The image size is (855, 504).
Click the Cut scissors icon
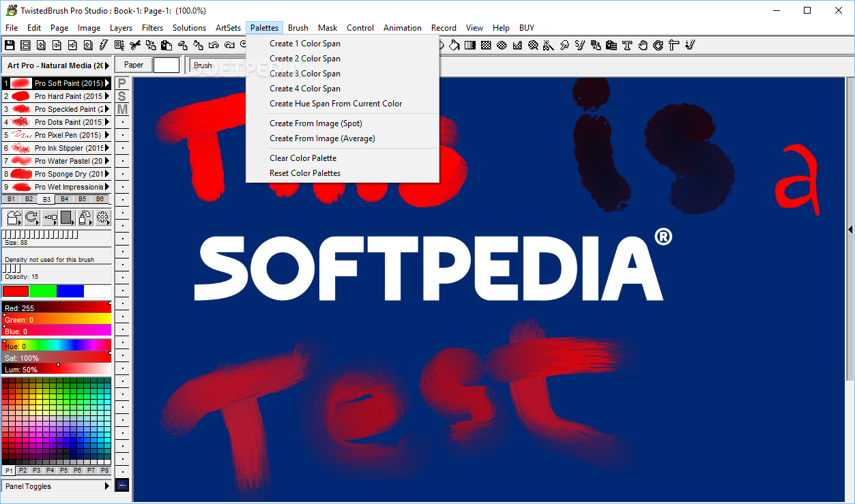click(x=135, y=45)
